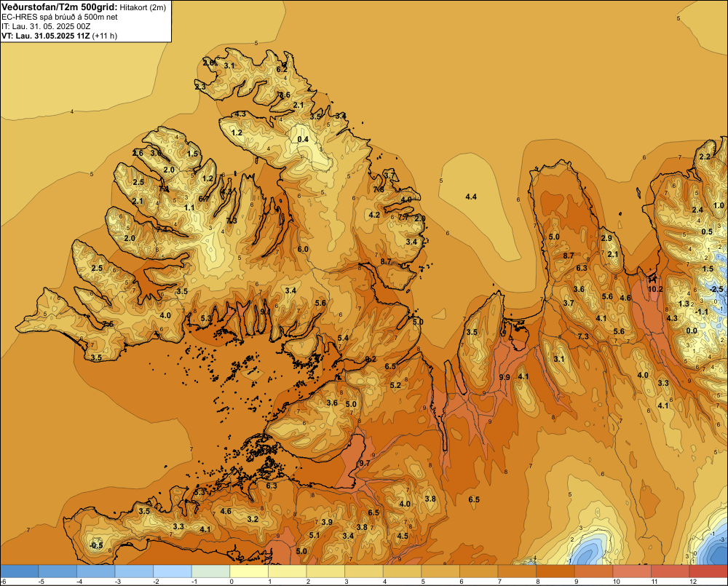
Task: Click the 10.2 temperature label on the map
Action: click(x=655, y=289)
